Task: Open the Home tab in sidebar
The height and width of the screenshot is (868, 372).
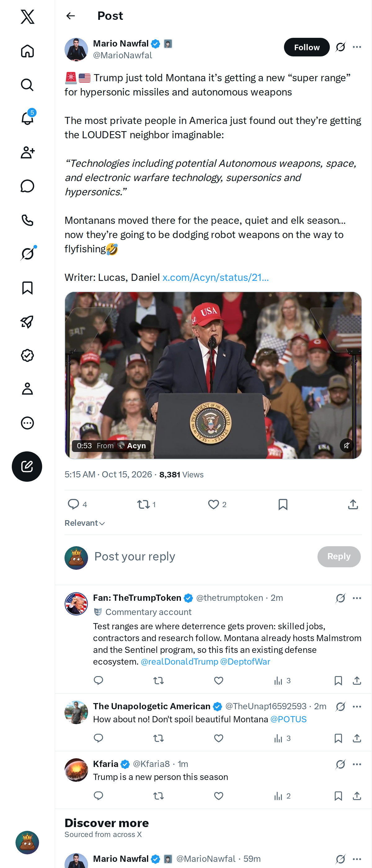Action: point(27,51)
